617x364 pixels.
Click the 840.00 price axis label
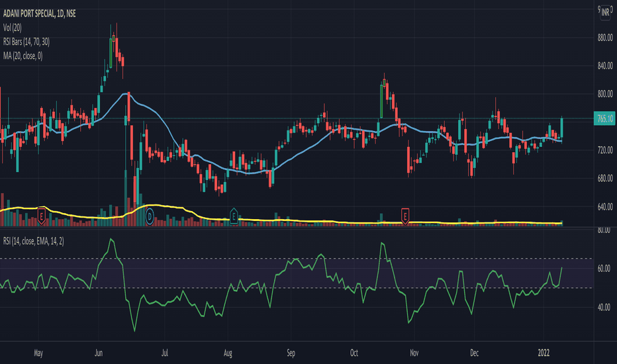click(605, 66)
